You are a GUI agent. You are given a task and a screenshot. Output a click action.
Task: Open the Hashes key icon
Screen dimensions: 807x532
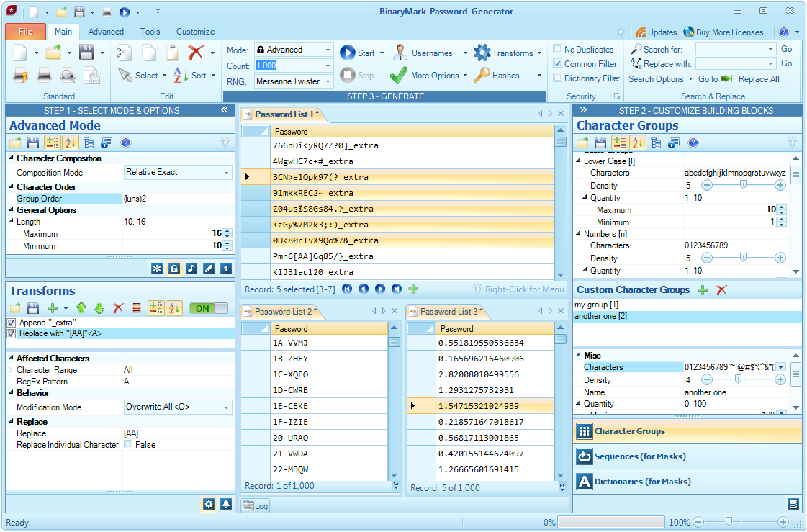coord(482,75)
